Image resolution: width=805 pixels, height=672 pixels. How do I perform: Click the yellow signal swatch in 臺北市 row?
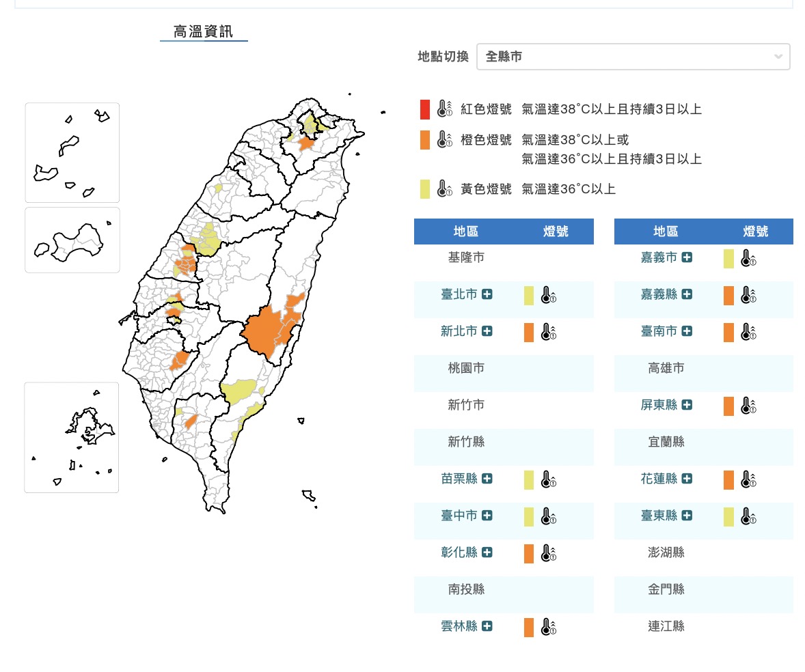click(x=529, y=296)
